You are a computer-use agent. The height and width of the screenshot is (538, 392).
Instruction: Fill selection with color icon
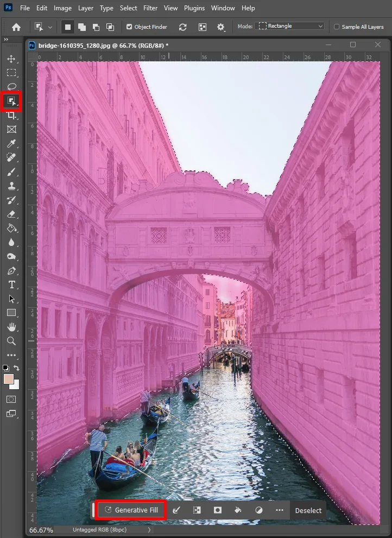238,510
